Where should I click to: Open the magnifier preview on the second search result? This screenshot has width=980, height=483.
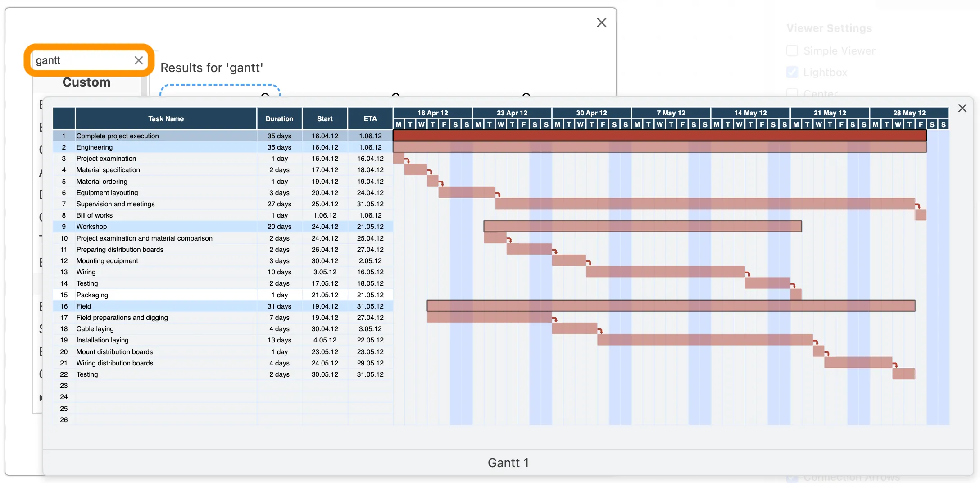395,96
